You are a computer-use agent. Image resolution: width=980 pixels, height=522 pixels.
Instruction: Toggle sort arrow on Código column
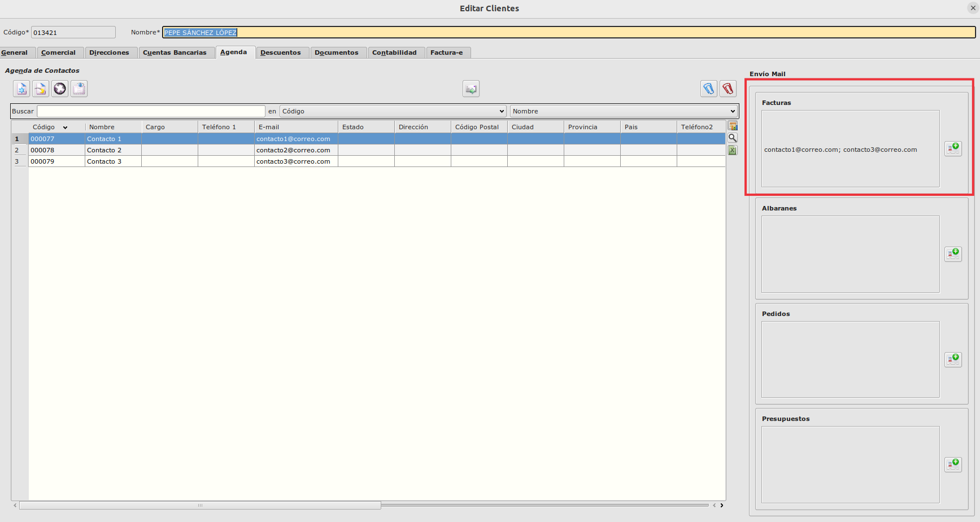(x=66, y=128)
